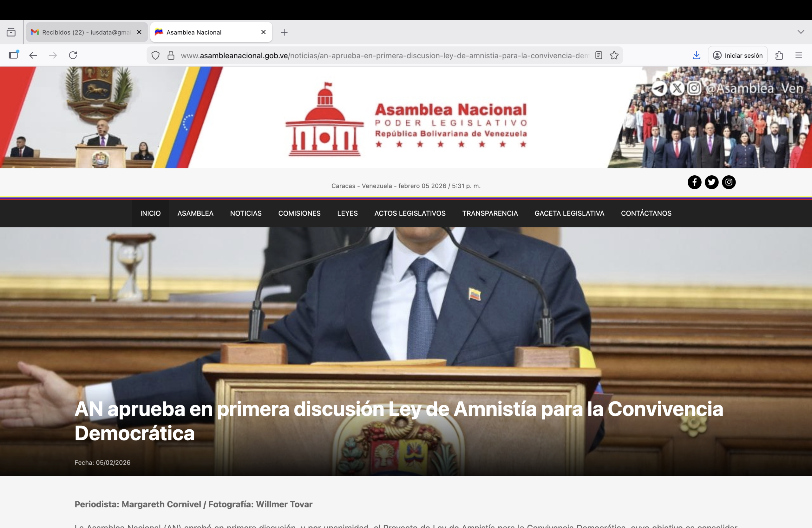
Task: Go back to the previous page
Action: click(x=33, y=55)
